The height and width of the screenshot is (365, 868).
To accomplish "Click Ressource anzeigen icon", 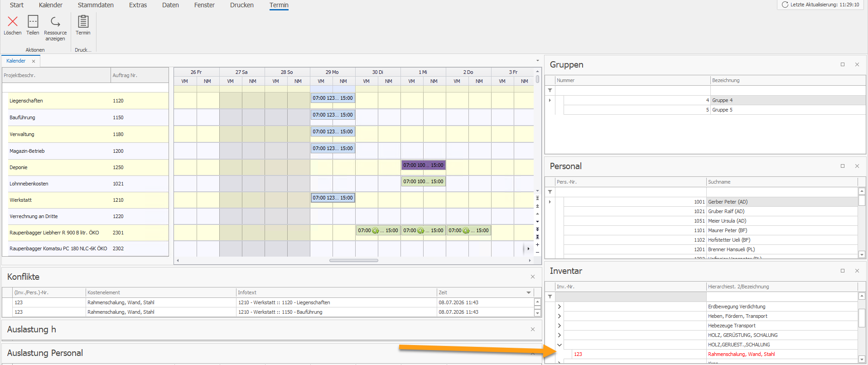I will (x=55, y=21).
